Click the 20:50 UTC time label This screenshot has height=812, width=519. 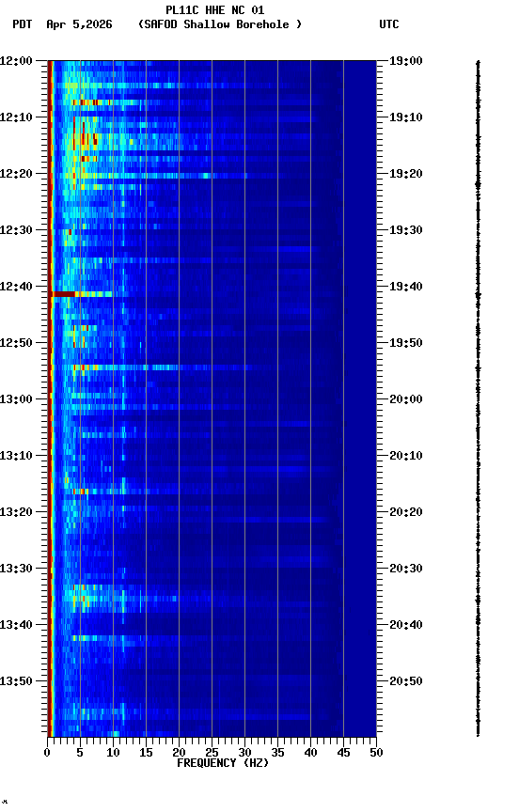pos(406,681)
